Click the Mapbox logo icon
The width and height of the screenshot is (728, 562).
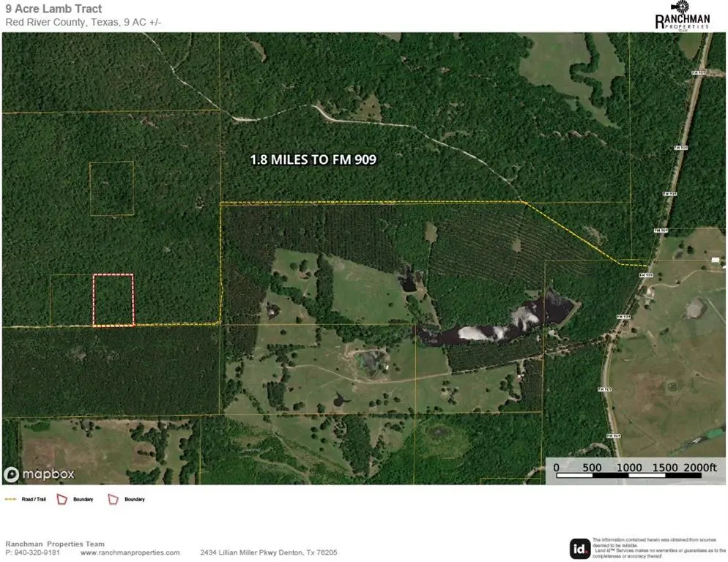pos(10,473)
